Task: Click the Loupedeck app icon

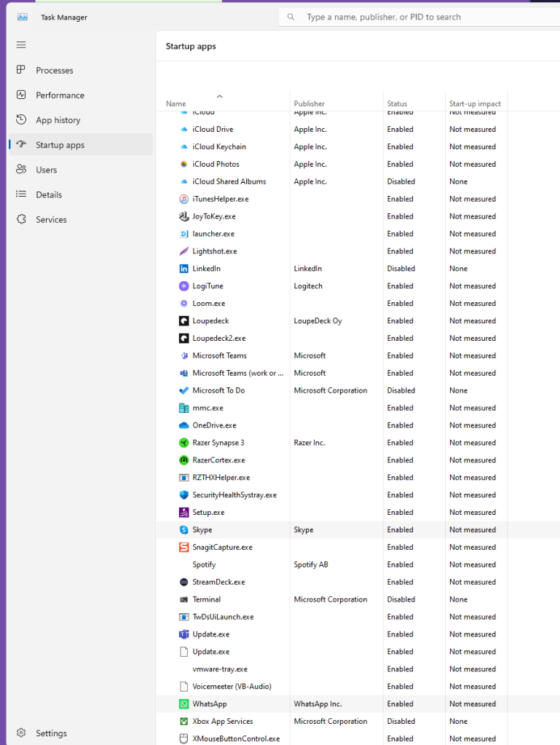Action: [184, 320]
